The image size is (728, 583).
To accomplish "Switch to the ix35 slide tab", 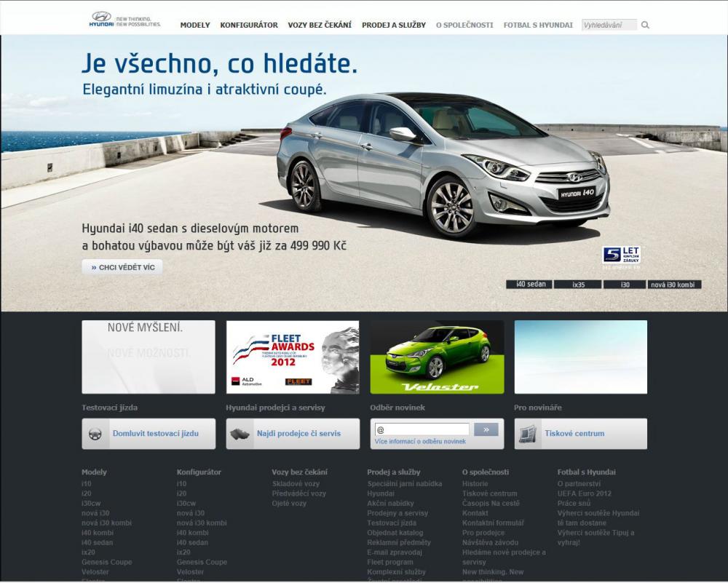I will point(578,284).
